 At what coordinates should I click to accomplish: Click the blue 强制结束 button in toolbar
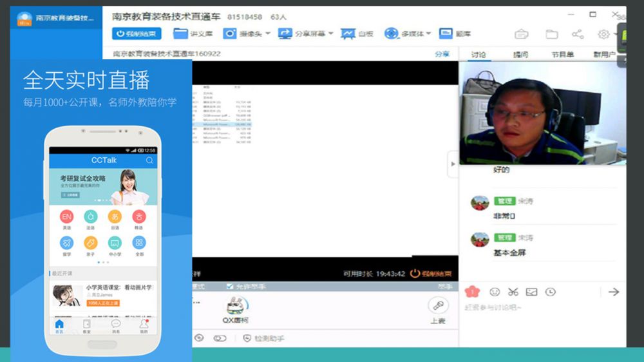pos(137,33)
